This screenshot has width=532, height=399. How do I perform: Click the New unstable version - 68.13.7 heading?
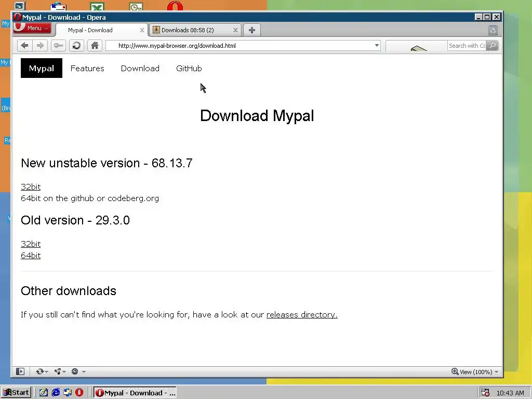pyautogui.click(x=107, y=163)
